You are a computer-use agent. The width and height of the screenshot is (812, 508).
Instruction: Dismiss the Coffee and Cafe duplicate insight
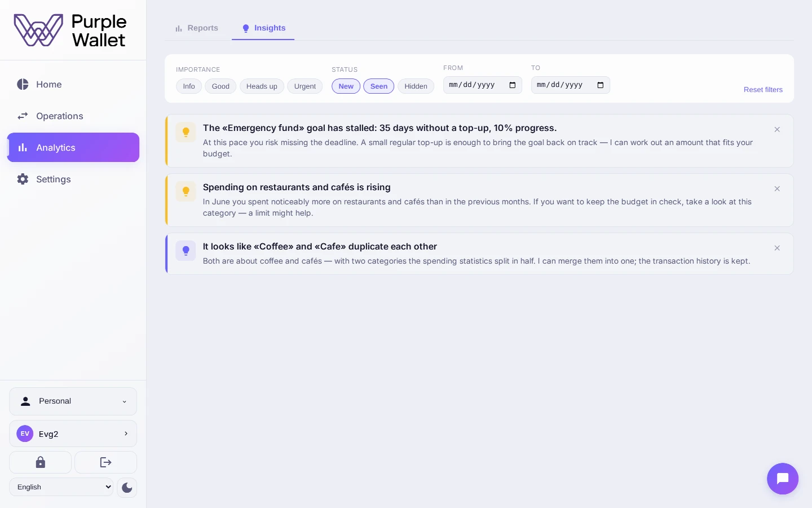(777, 248)
